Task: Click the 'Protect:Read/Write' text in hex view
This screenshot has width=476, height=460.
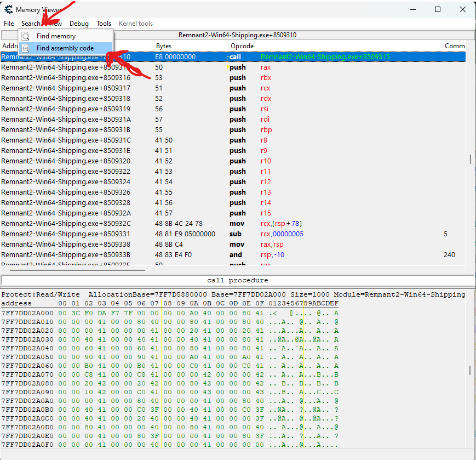Action: tap(41, 294)
